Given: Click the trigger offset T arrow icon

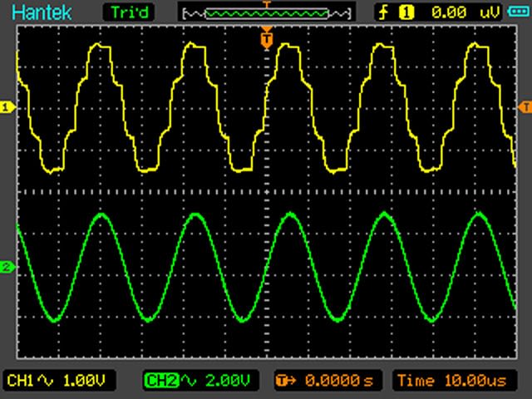Looking at the screenshot, I should [x=286, y=381].
